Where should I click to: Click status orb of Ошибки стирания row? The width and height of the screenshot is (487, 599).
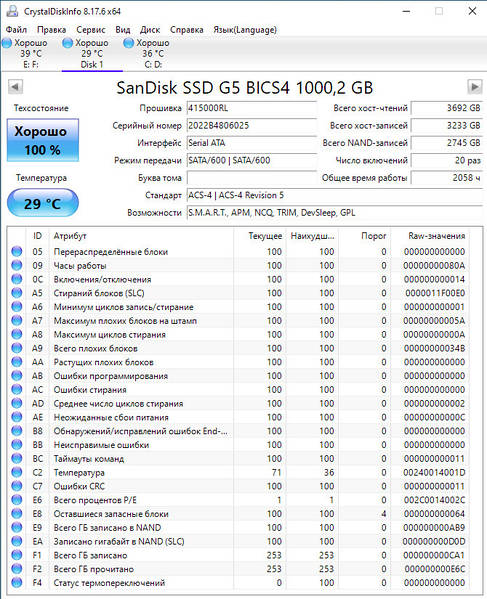(17, 389)
